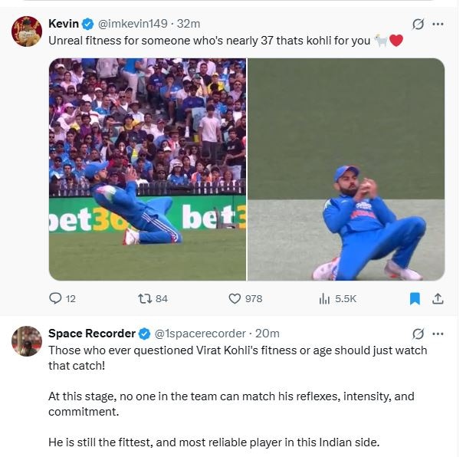Open Space Recorder's tweet via 20m timestamp
Screen dimensions: 476x457
[268, 334]
